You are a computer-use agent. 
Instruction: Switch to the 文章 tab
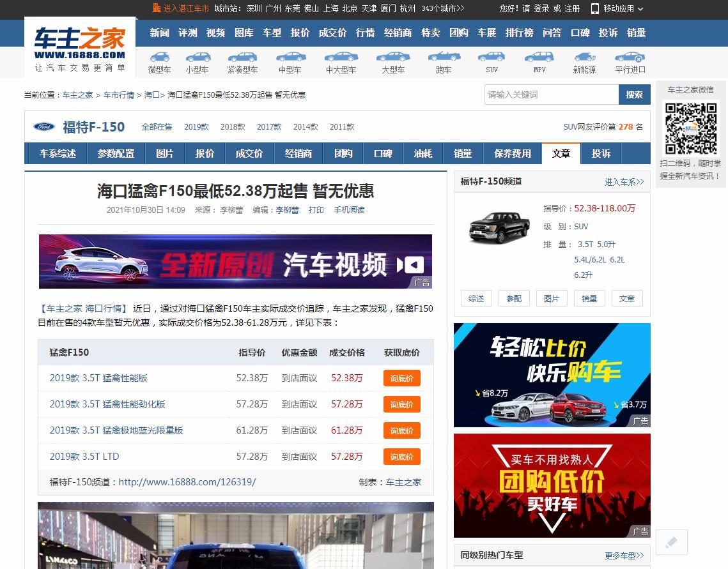click(x=561, y=153)
